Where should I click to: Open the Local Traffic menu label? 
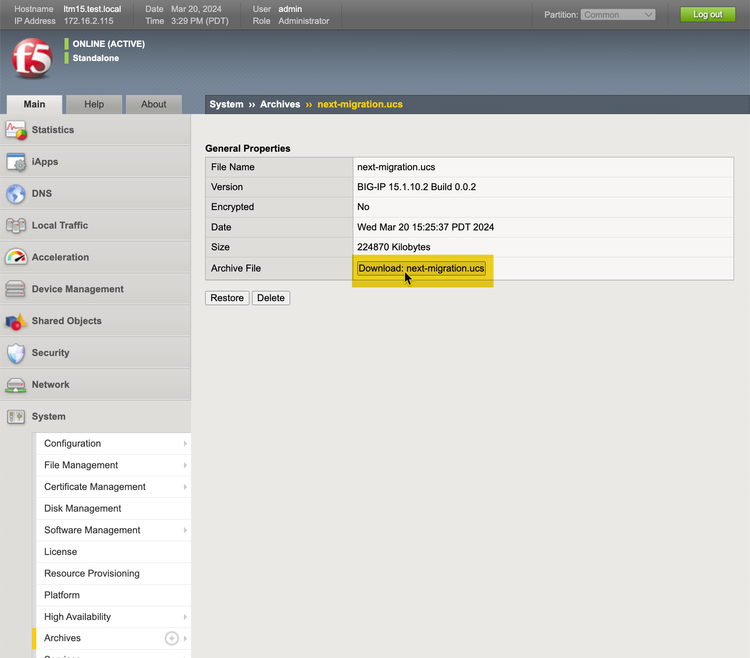tap(60, 226)
